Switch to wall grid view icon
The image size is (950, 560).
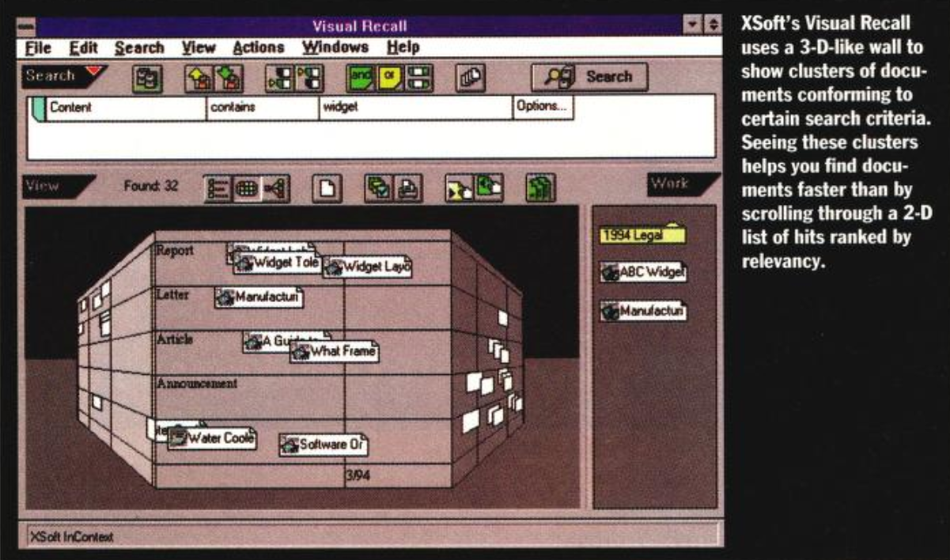[x=247, y=188]
